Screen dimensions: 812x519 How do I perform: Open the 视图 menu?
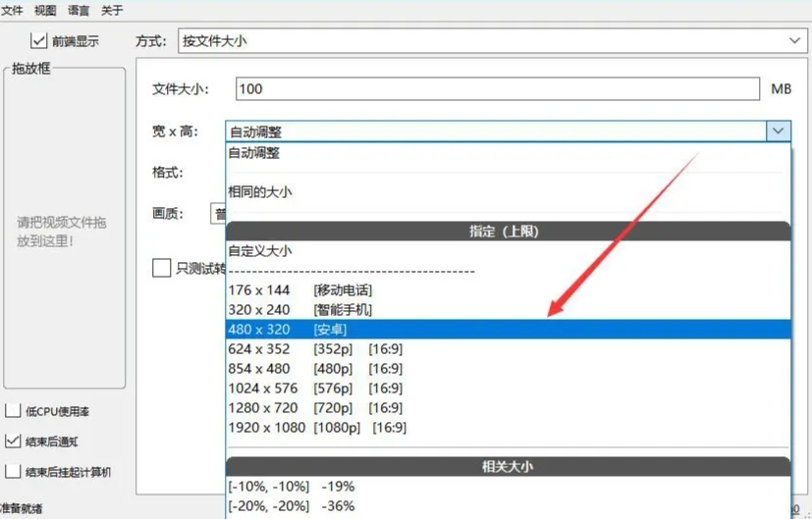45,11
